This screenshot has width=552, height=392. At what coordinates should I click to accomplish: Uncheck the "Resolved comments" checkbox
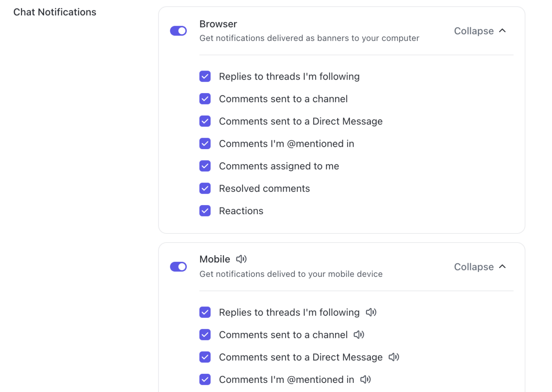click(x=205, y=188)
